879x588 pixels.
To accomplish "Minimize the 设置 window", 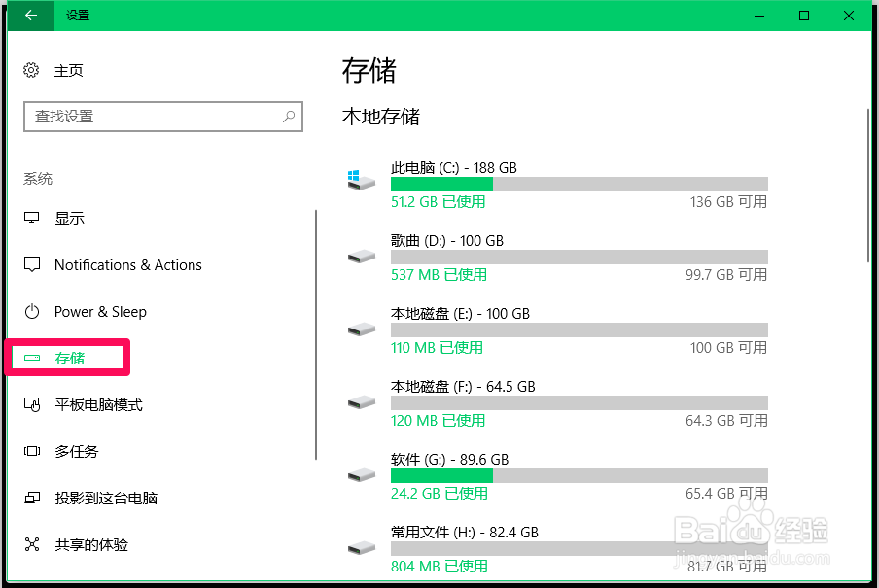I will point(759,16).
